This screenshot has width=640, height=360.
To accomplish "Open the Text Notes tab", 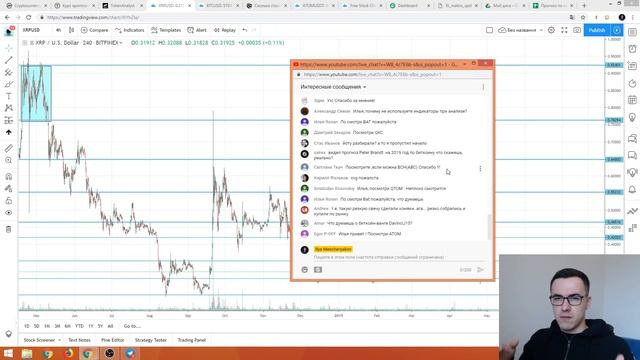I will coord(79,340).
